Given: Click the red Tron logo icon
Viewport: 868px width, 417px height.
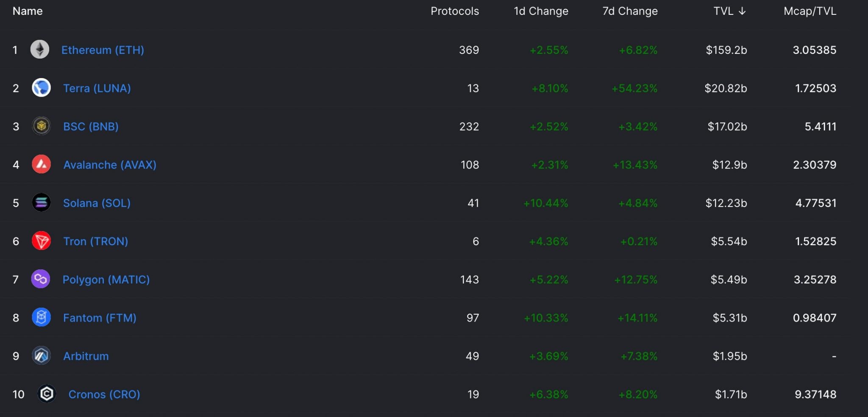Looking at the screenshot, I should click(x=42, y=241).
